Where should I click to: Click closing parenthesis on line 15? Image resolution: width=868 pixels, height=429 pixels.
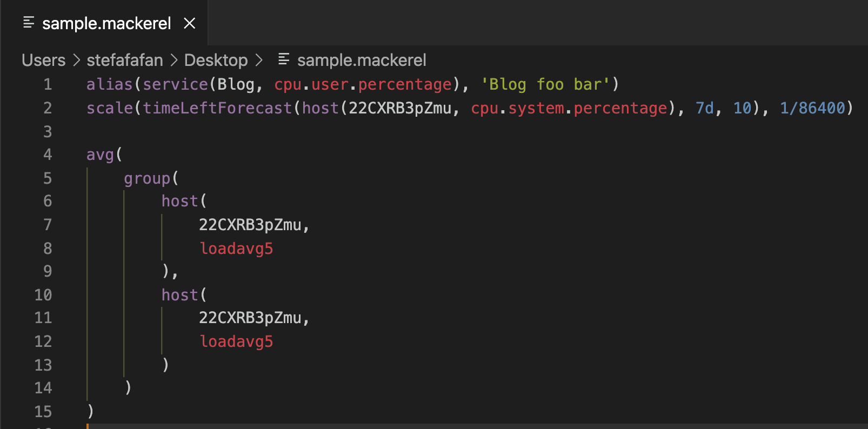(91, 412)
